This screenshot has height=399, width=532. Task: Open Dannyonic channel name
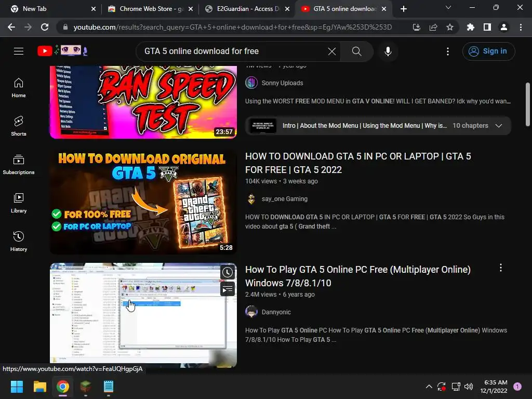(276, 312)
